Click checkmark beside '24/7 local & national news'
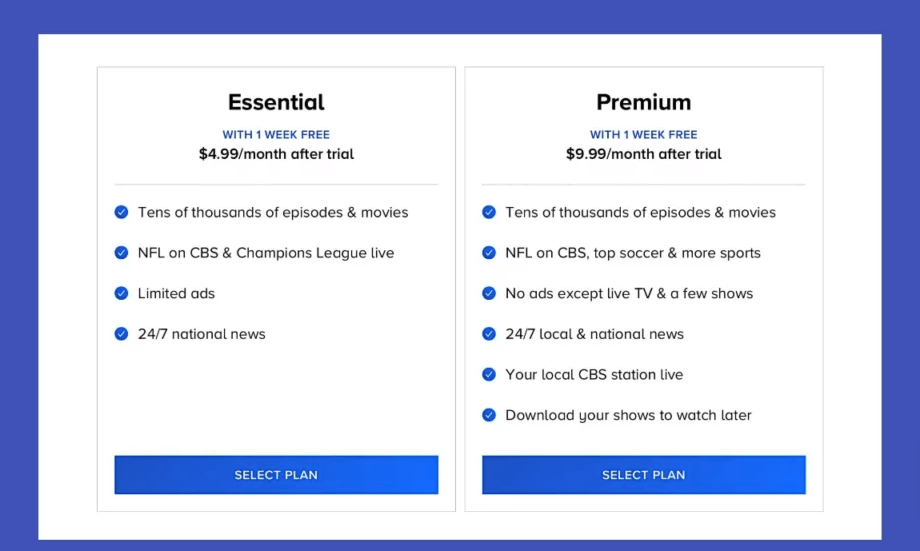Screen dimensions: 920x551 tap(489, 334)
